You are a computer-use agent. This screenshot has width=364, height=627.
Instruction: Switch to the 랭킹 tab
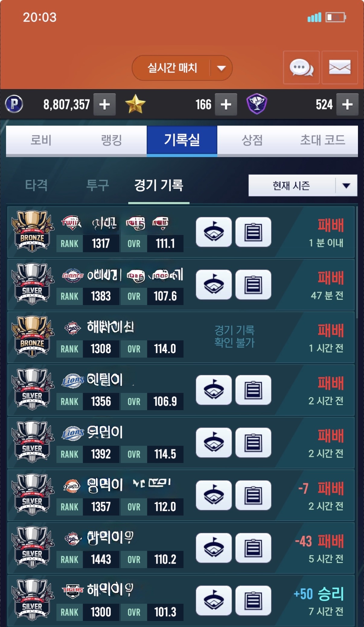(111, 140)
